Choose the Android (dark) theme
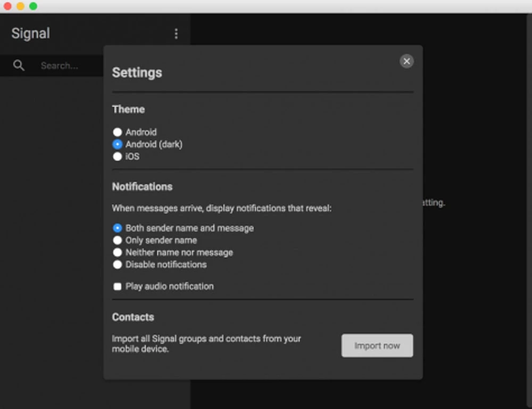The width and height of the screenshot is (532, 409). (118, 144)
